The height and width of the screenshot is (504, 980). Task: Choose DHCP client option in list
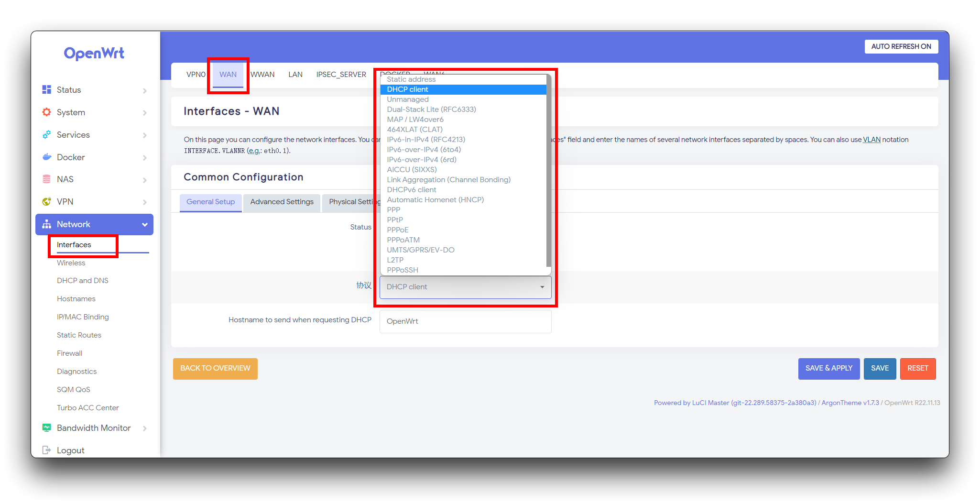[x=463, y=89]
